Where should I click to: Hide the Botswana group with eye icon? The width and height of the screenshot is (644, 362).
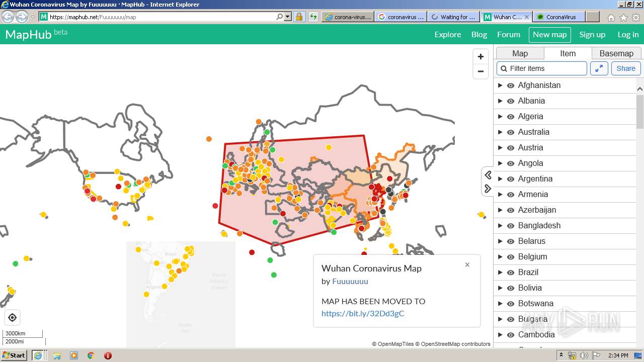point(511,304)
